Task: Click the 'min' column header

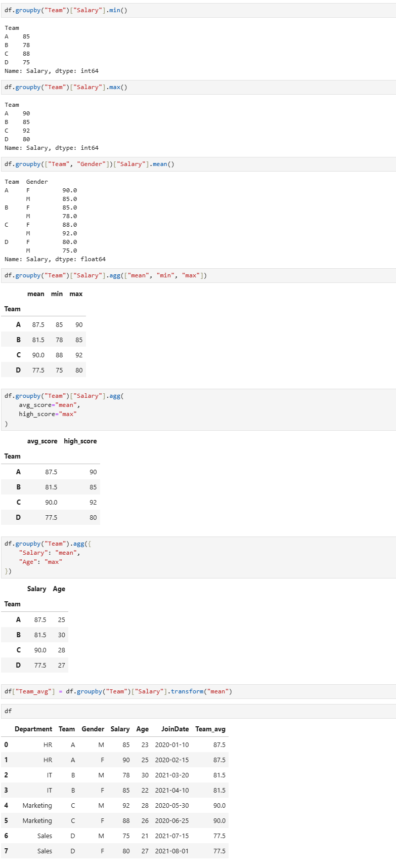Action: (57, 294)
